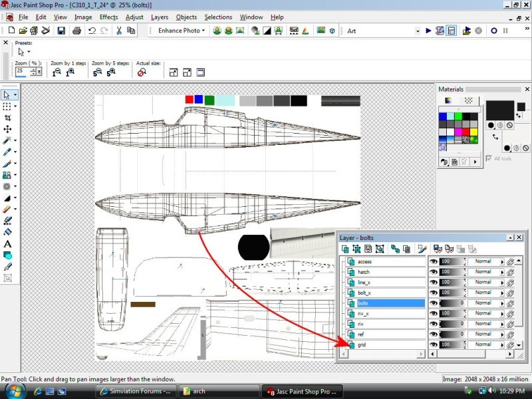Select the Move tool

pyautogui.click(x=7, y=129)
